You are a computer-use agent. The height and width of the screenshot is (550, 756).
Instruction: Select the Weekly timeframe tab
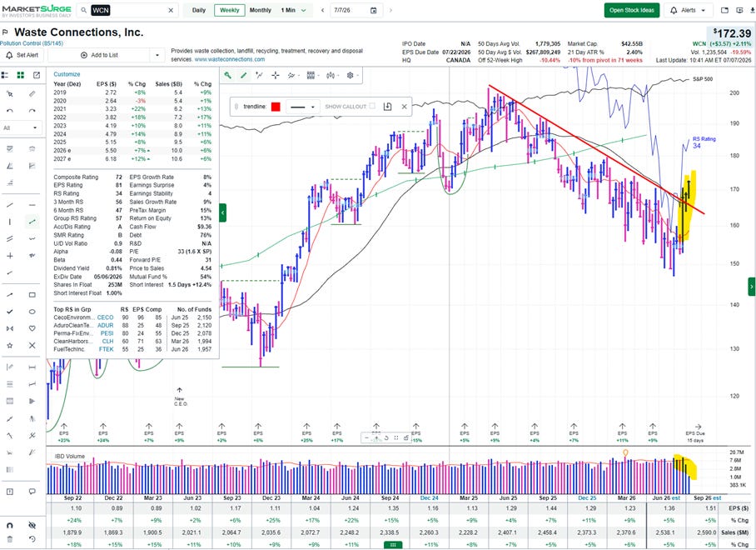230,10
